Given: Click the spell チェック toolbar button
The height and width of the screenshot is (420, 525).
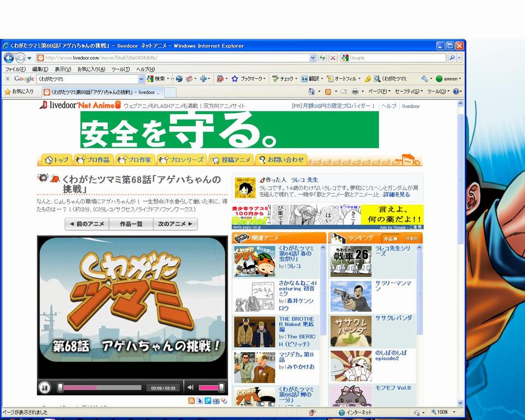Looking at the screenshot, I should (x=283, y=79).
